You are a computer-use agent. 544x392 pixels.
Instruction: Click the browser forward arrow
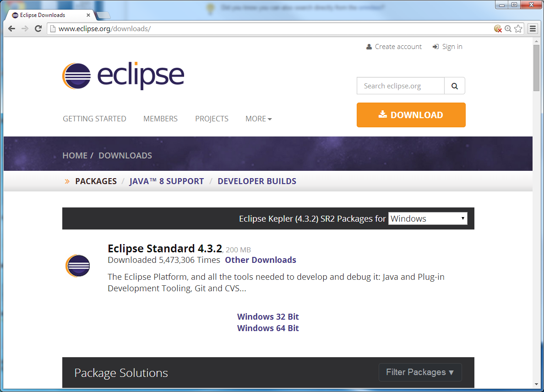point(25,29)
